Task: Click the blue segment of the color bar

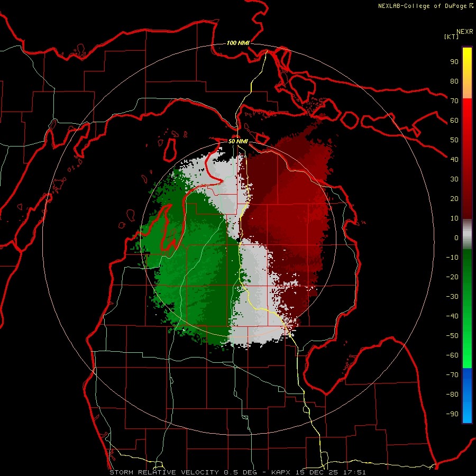Action: click(467, 396)
